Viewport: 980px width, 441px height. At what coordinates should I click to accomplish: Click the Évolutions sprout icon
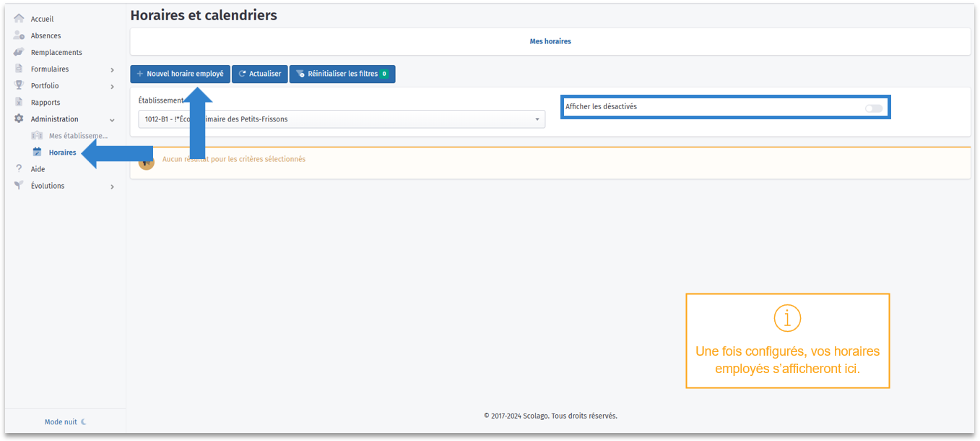pos(19,185)
